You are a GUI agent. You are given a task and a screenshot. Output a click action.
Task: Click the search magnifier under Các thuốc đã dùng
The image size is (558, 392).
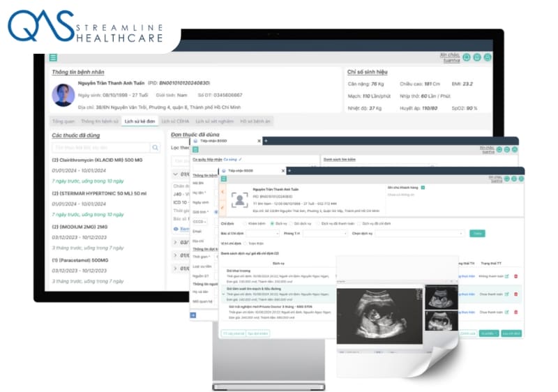click(x=155, y=147)
